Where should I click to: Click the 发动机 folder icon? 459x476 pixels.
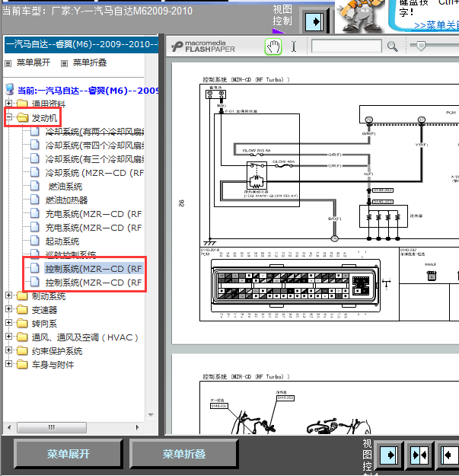pyautogui.click(x=22, y=117)
